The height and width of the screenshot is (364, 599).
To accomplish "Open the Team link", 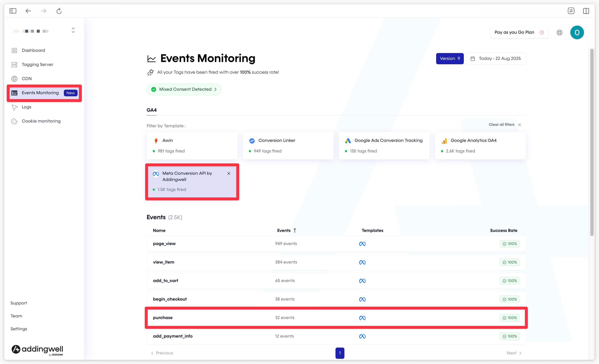I will coord(16,316).
